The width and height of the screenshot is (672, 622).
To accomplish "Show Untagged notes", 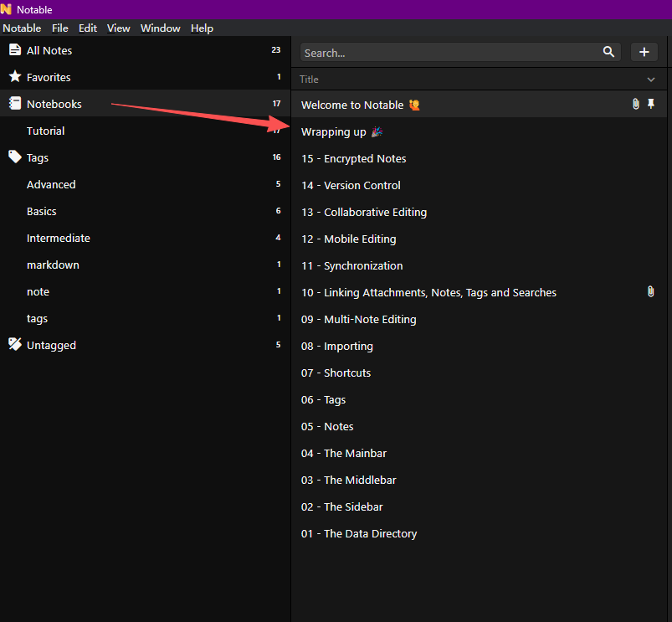I will pyautogui.click(x=146, y=345).
